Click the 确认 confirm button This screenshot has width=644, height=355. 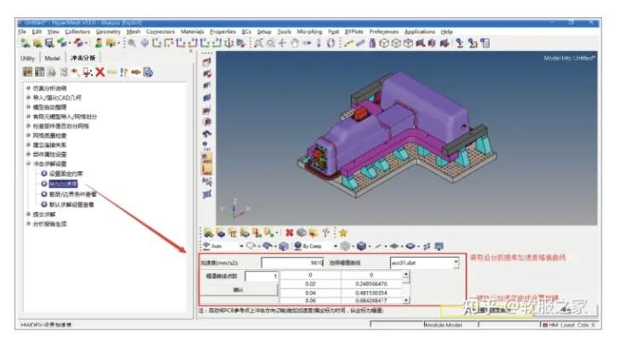pyautogui.click(x=239, y=289)
